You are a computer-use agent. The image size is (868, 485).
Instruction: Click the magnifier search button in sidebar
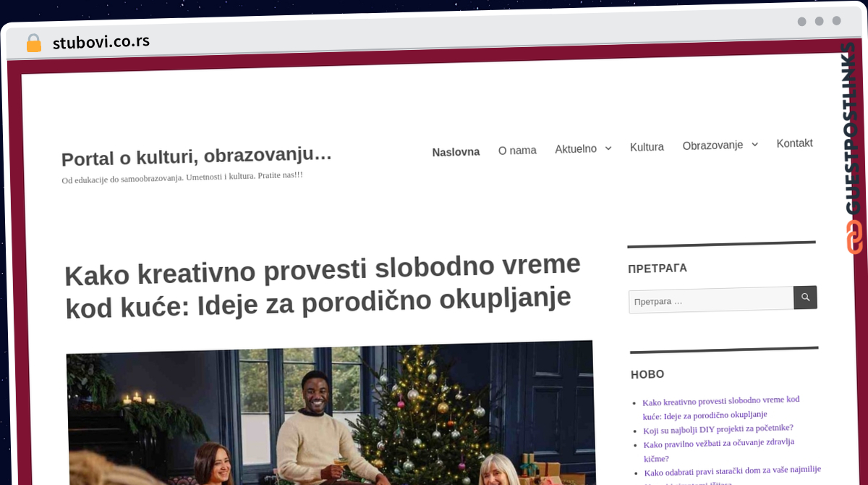point(805,298)
